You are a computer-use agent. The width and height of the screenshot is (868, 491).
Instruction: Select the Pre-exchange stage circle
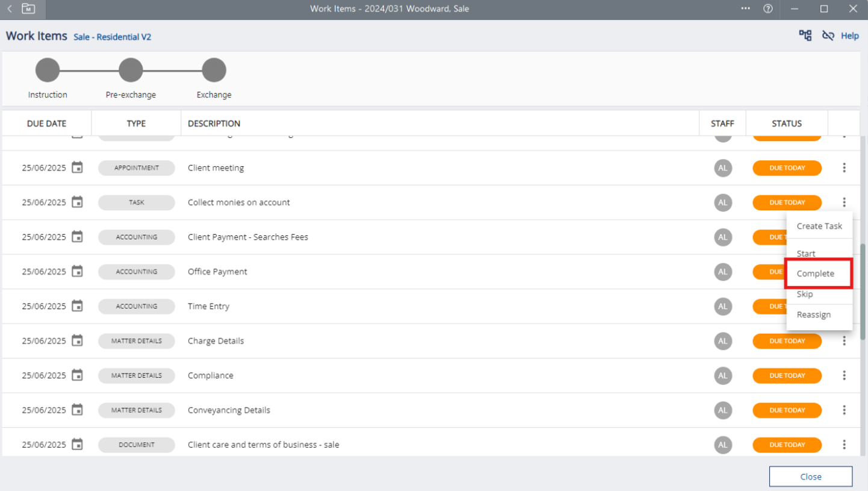click(x=131, y=70)
